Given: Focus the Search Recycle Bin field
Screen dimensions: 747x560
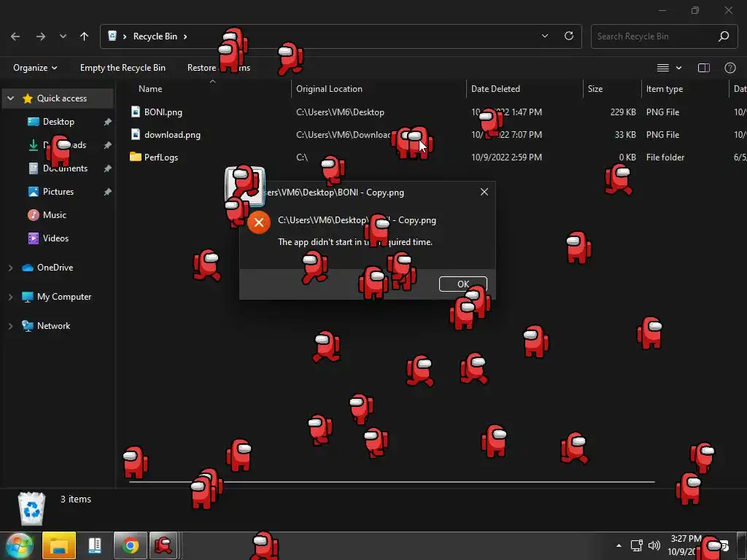Looking at the screenshot, I should (664, 36).
